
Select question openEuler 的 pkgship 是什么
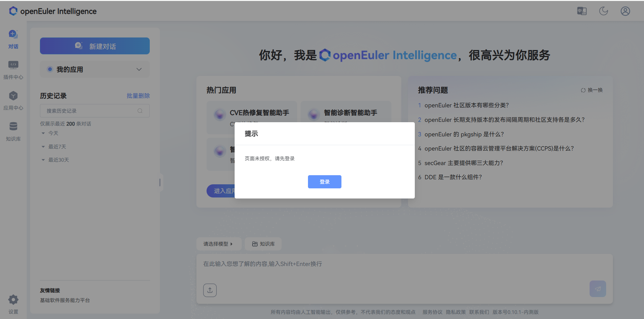coord(464,134)
